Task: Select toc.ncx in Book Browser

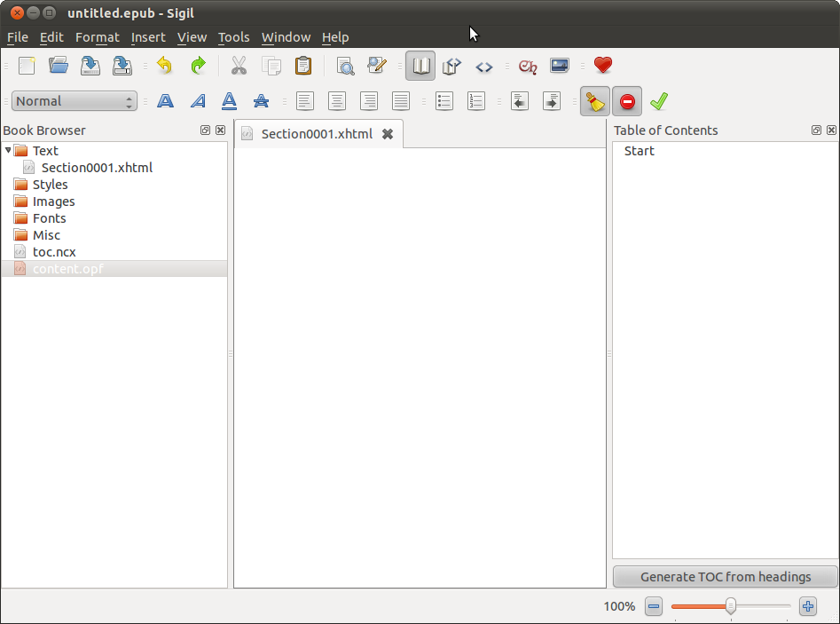Action: click(x=54, y=252)
